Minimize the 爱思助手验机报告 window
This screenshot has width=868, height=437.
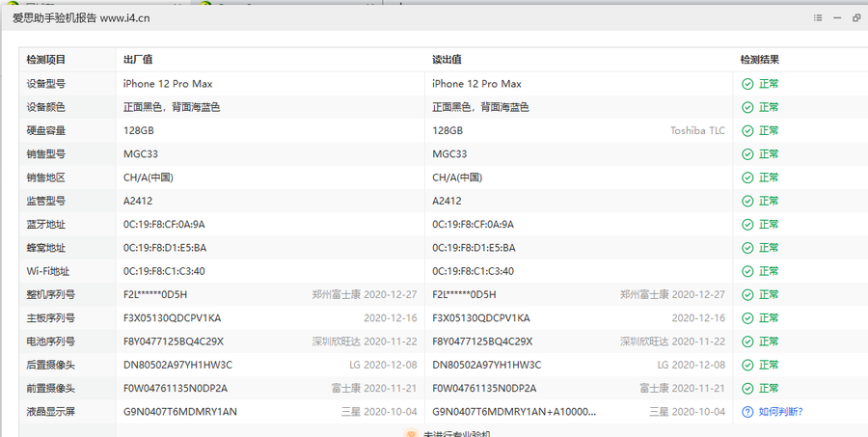pos(837,17)
